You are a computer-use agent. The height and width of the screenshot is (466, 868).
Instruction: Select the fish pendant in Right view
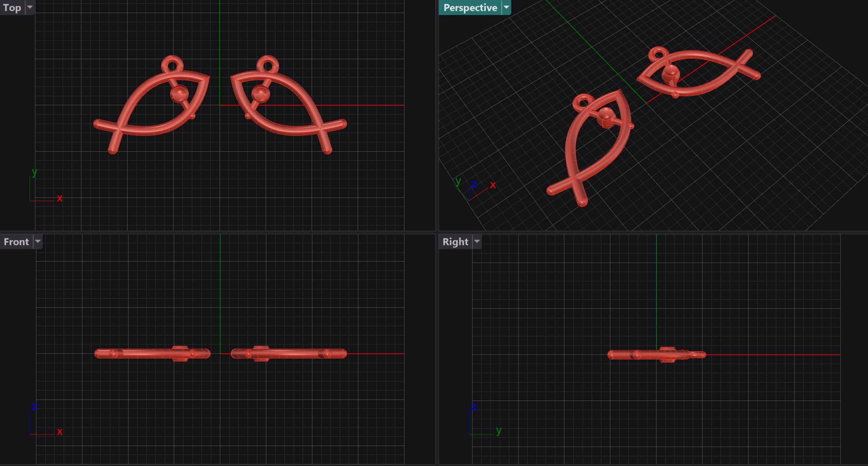(656, 355)
